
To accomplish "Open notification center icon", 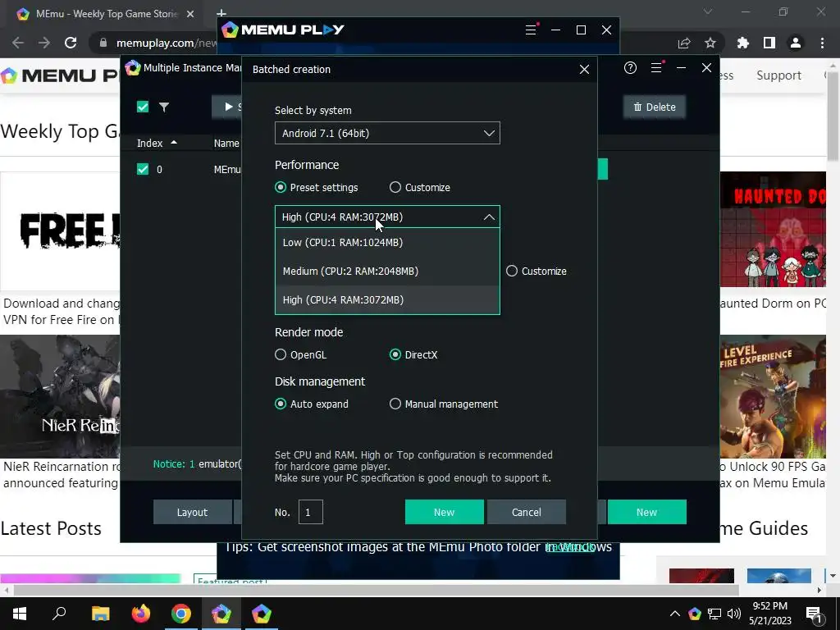I will [x=815, y=614].
